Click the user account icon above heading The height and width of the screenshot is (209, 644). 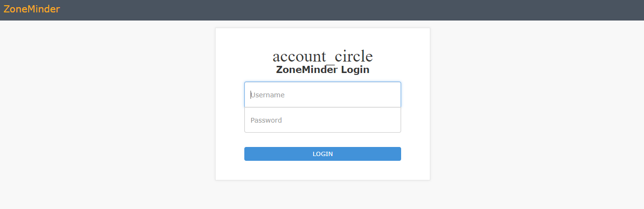[x=323, y=56]
